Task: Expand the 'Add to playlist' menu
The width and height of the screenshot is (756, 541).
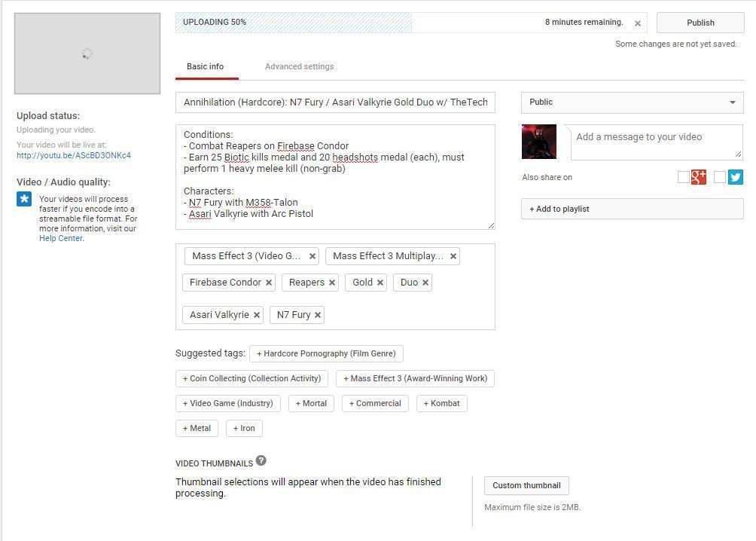Action: point(632,209)
